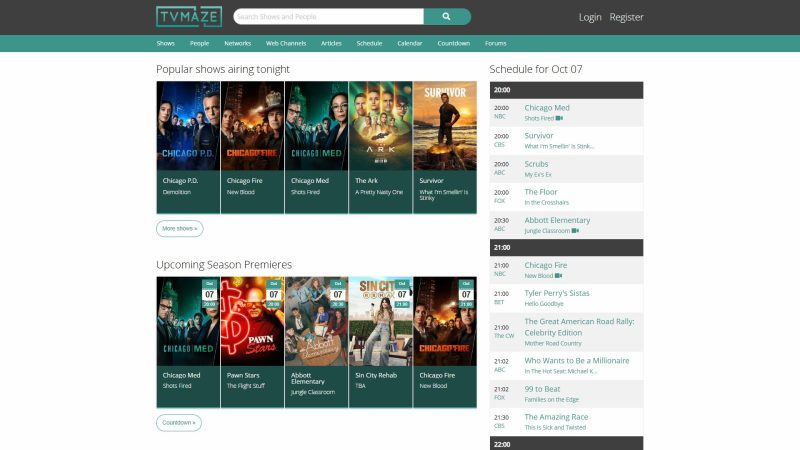This screenshot has width=800, height=450.
Task: Go to the Networks section
Action: pyautogui.click(x=237, y=43)
